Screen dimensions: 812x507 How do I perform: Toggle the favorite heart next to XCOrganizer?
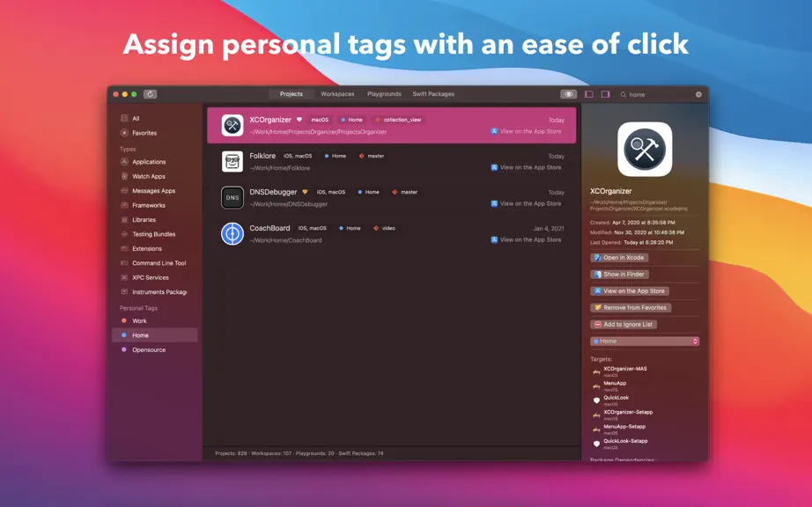pyautogui.click(x=299, y=120)
